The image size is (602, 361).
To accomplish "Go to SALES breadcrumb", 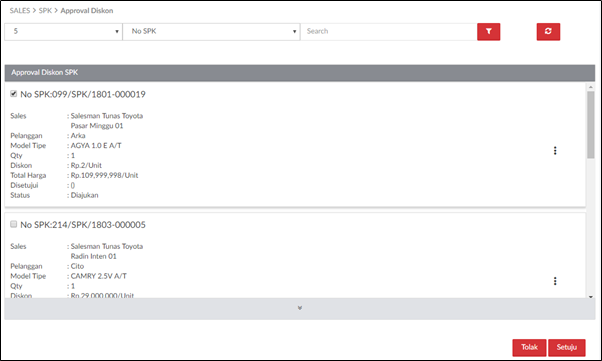I will [x=20, y=11].
